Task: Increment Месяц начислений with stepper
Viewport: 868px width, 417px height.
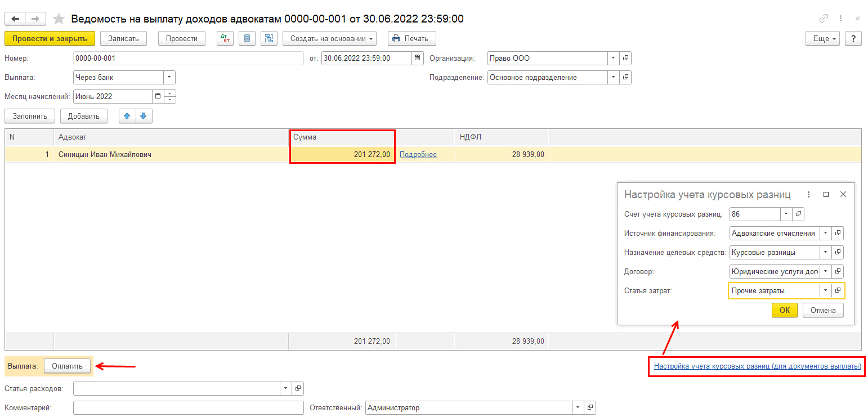Action: tap(170, 93)
